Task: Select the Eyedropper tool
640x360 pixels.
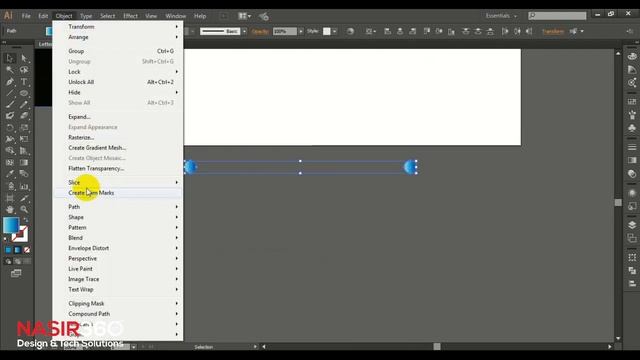Action: (x=10, y=174)
